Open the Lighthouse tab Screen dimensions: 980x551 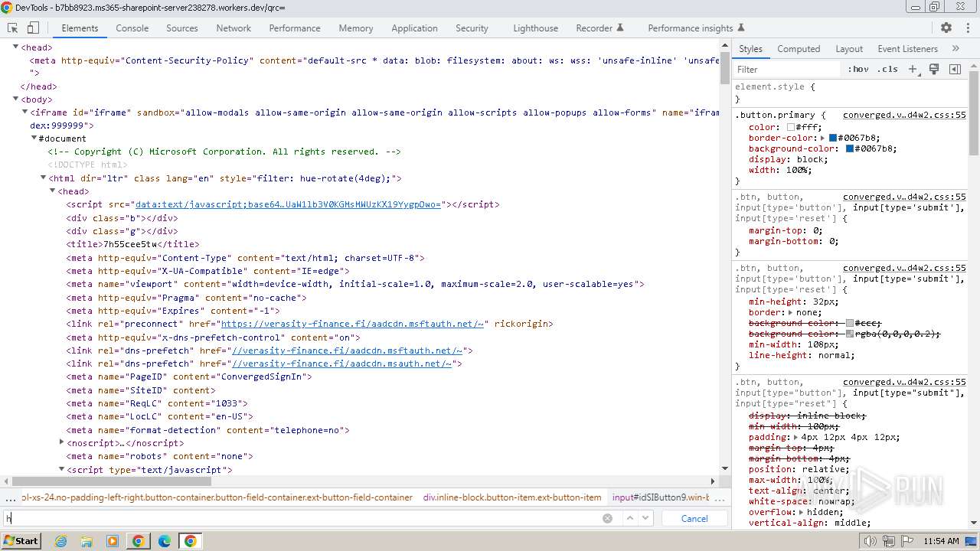point(535,28)
